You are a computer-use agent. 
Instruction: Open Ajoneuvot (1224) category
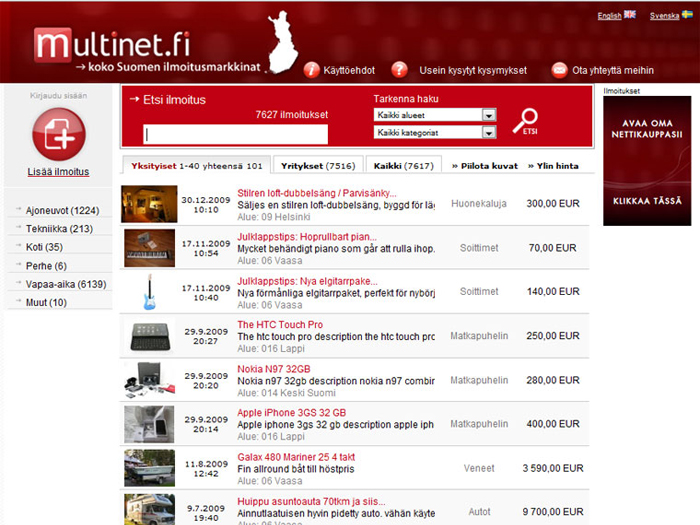click(62, 210)
